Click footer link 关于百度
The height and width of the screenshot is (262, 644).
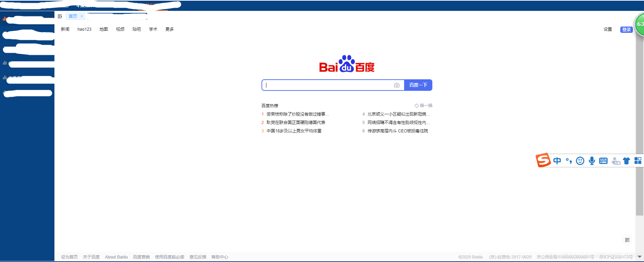pyautogui.click(x=91, y=257)
